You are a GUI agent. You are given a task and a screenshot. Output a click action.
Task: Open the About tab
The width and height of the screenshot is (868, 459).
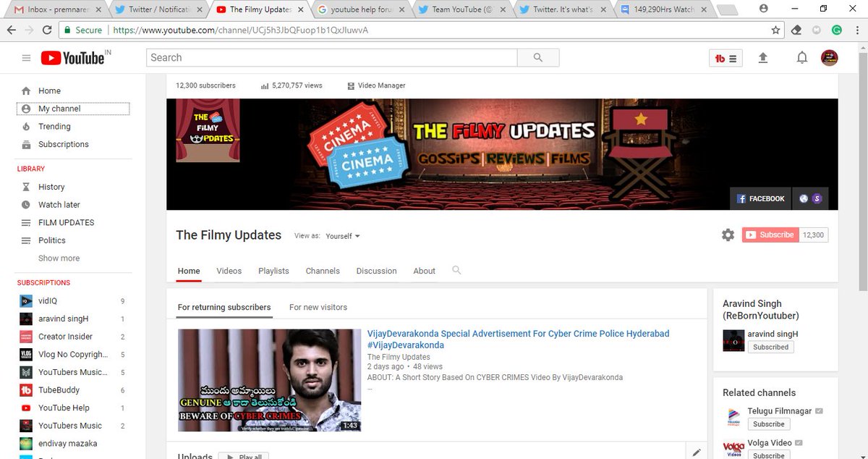425,271
